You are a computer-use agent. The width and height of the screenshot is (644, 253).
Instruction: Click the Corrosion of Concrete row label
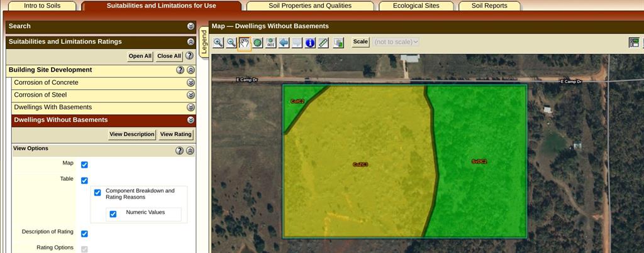[46, 82]
